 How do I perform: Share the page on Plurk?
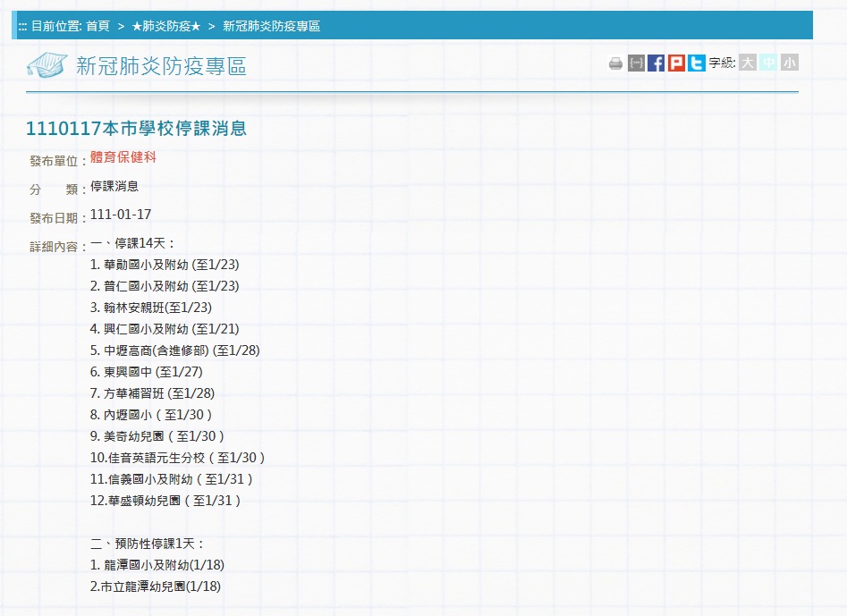coord(676,63)
